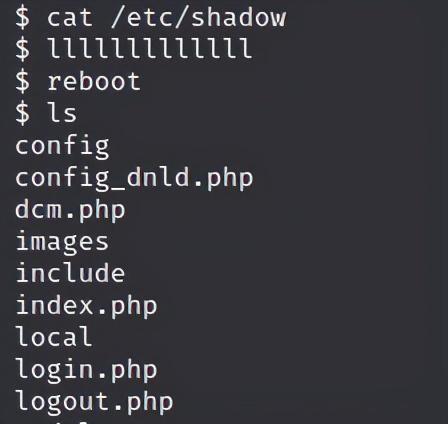The width and height of the screenshot is (448, 424).
Task: Click the word 'shadow' in the path
Action: click(239, 18)
